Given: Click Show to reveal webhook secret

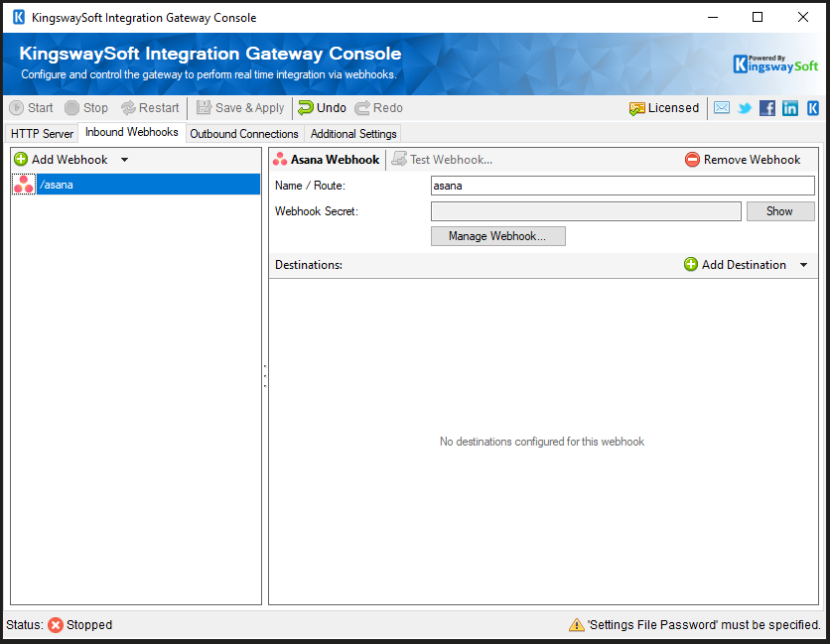Looking at the screenshot, I should coord(780,210).
